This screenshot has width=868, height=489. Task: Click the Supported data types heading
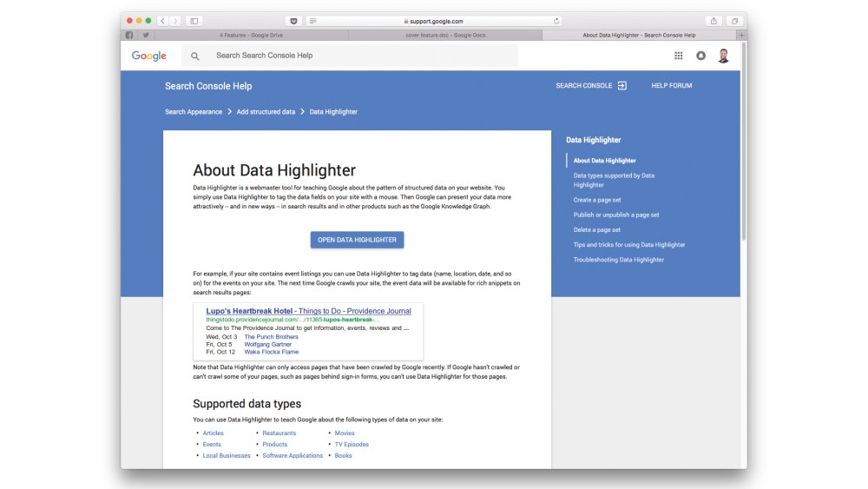(x=247, y=404)
